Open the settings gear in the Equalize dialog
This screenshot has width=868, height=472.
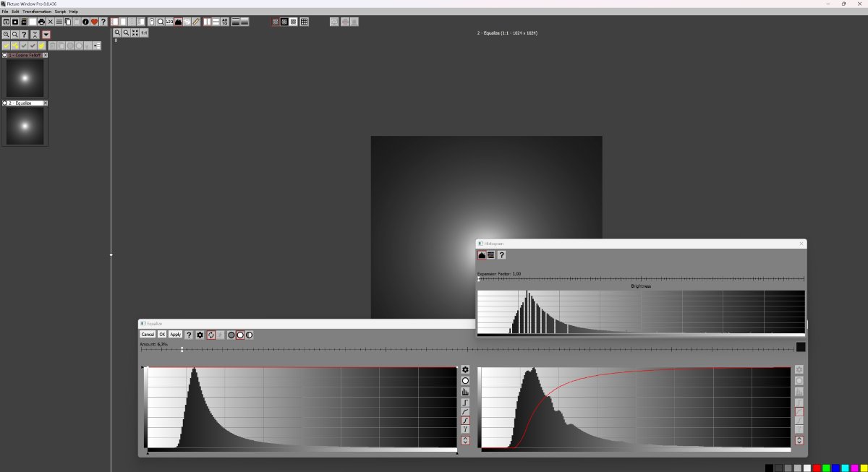[x=200, y=335]
